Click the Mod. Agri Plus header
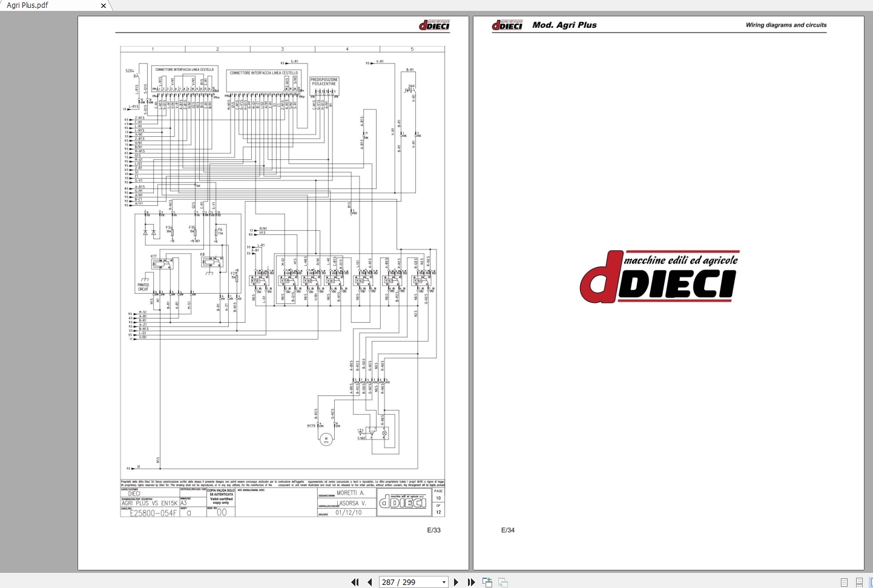The width and height of the screenshot is (873, 588). click(564, 25)
